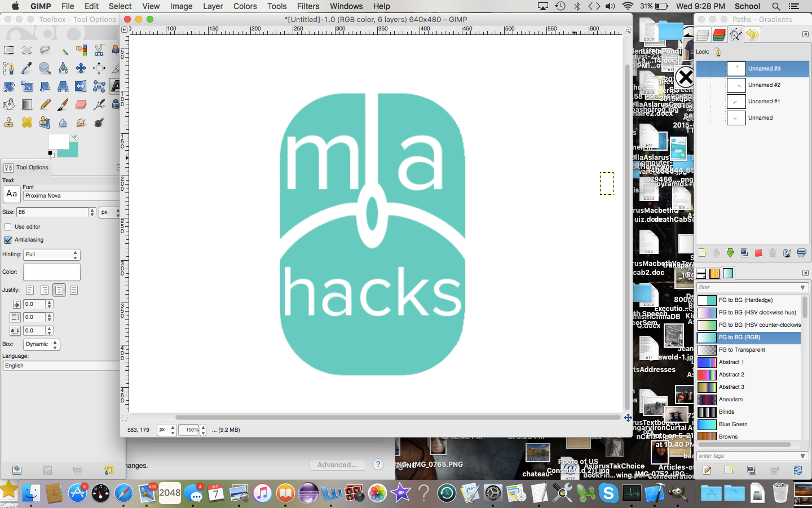This screenshot has height=508, width=812.
Task: Select the Eraser tool
Action: pyautogui.click(x=81, y=104)
